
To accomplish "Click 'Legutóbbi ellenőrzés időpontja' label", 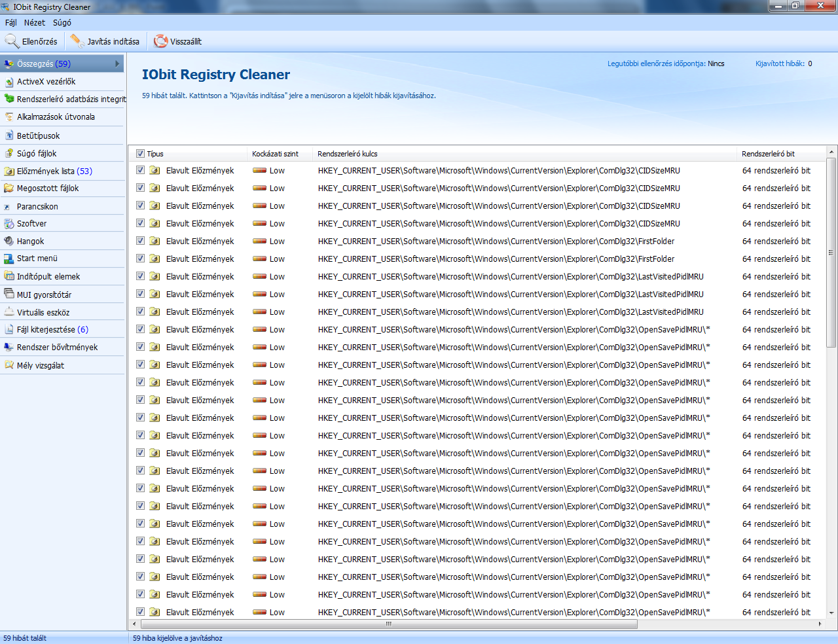I will [657, 63].
